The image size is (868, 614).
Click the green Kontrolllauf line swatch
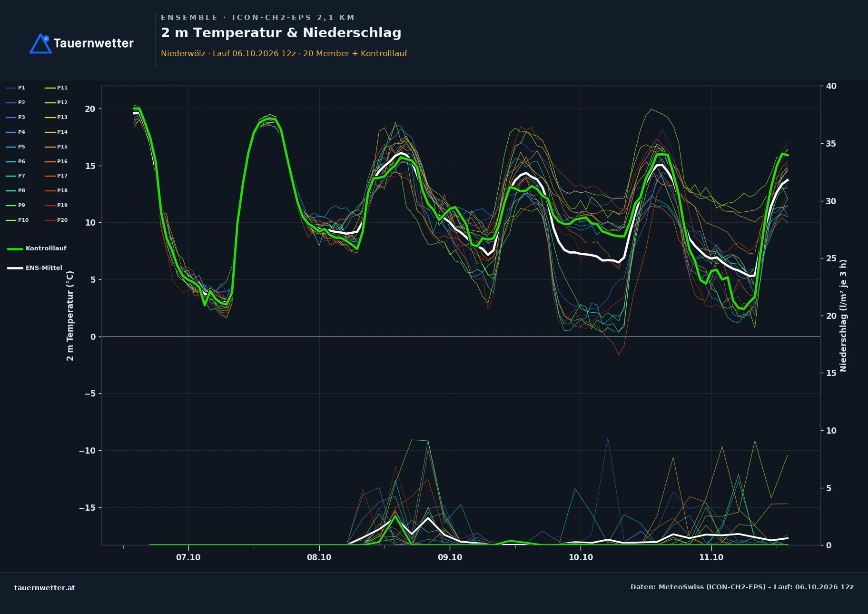click(x=15, y=249)
